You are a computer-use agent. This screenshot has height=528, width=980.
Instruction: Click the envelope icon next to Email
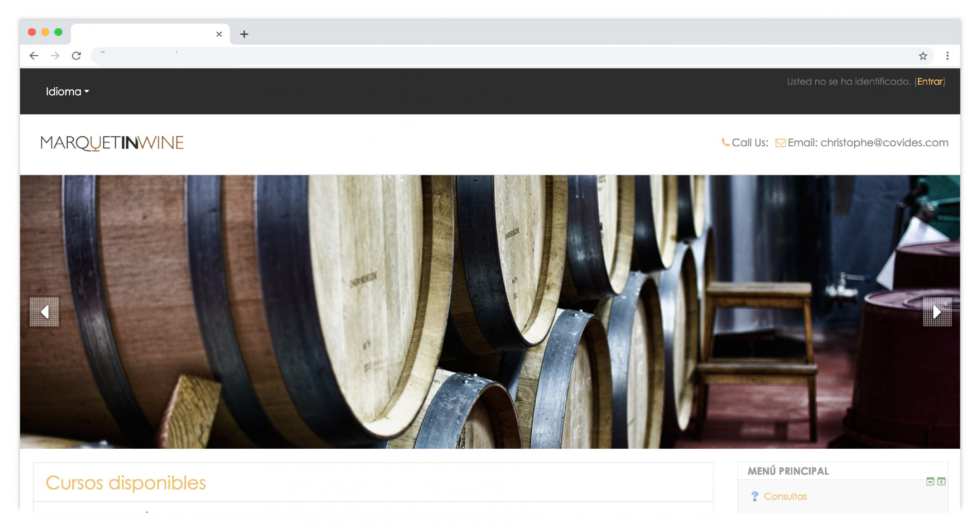pos(780,143)
